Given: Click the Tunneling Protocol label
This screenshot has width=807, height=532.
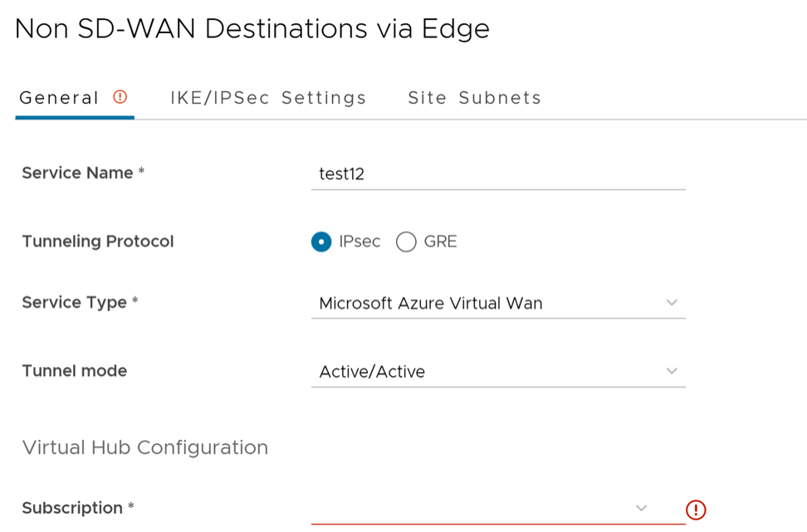Looking at the screenshot, I should (98, 242).
